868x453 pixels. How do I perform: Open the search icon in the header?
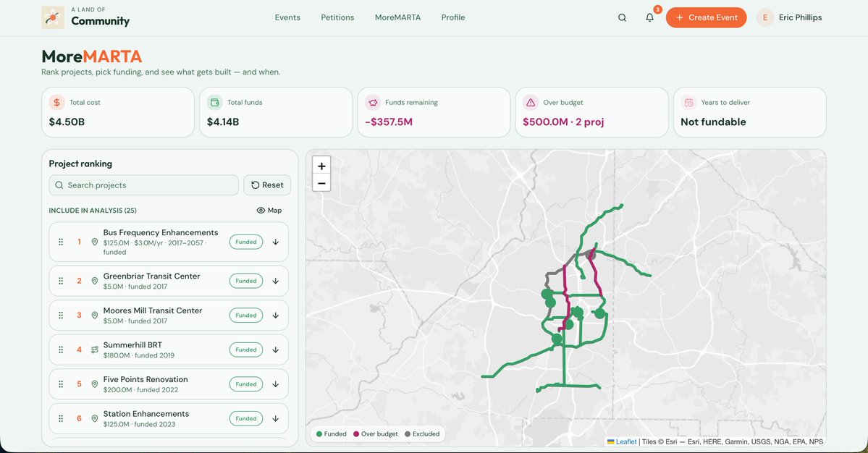coord(622,17)
